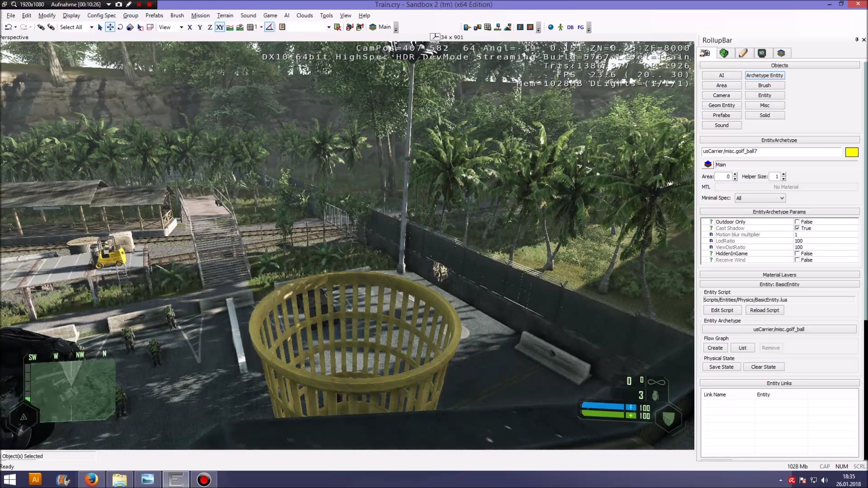Select the Move tool
868x488 pixels.
pos(110,27)
